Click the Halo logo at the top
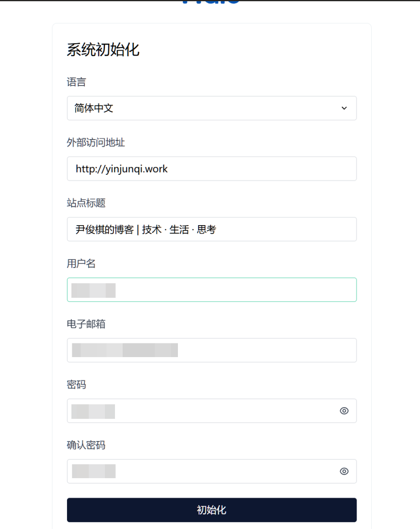The image size is (420, 529). click(211, 2)
